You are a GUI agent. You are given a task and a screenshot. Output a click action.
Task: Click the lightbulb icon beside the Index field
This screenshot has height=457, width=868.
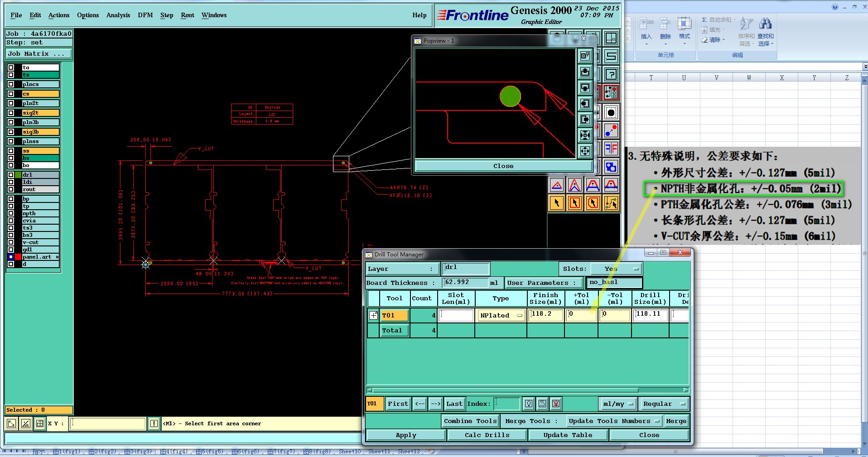529,404
